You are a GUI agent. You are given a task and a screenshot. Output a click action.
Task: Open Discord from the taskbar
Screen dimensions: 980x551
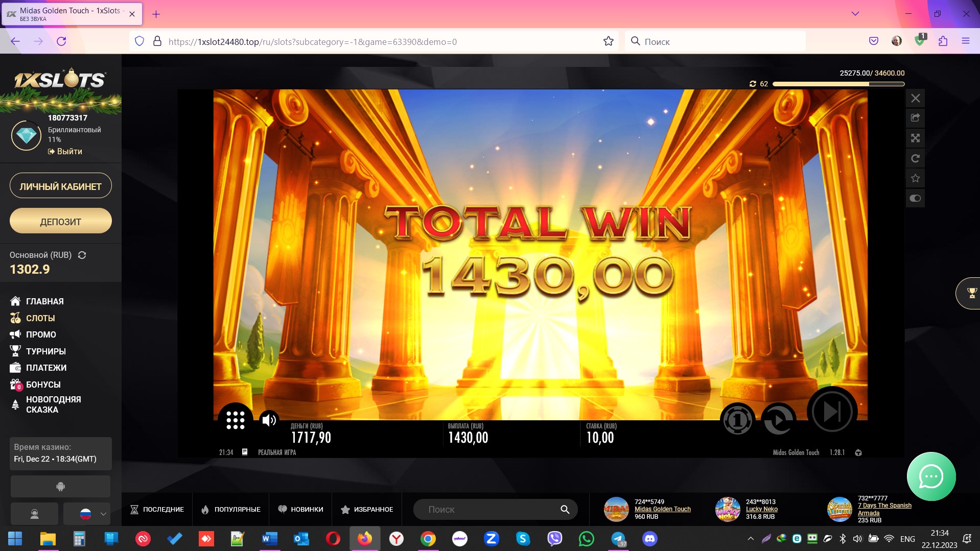coord(650,538)
